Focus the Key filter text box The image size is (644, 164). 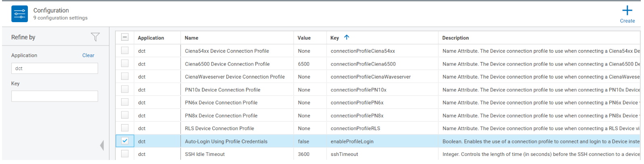coord(55,96)
